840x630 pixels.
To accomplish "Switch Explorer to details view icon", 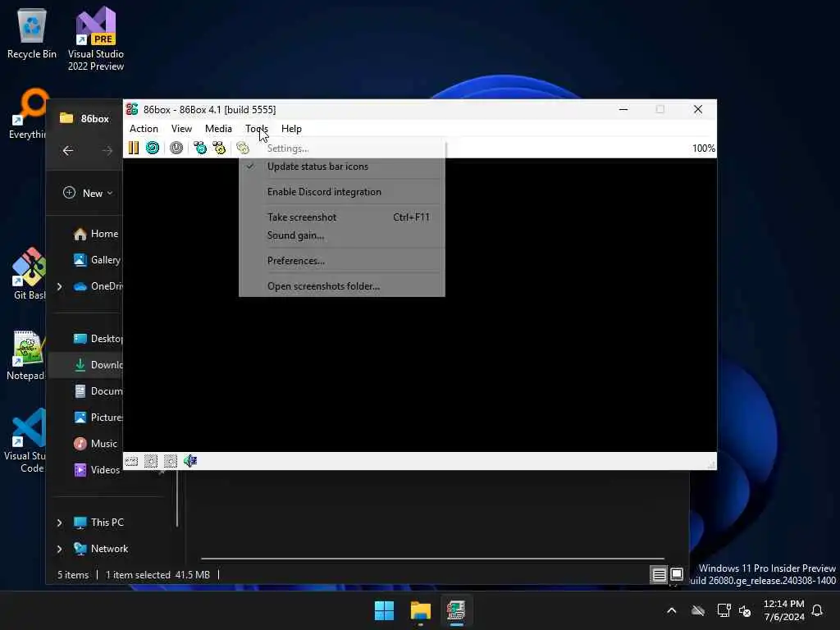I will click(659, 575).
